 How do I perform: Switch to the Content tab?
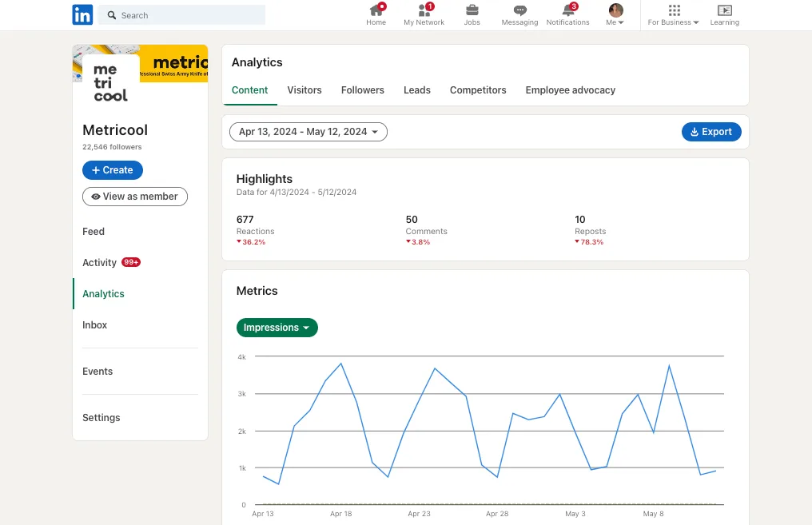tap(249, 90)
